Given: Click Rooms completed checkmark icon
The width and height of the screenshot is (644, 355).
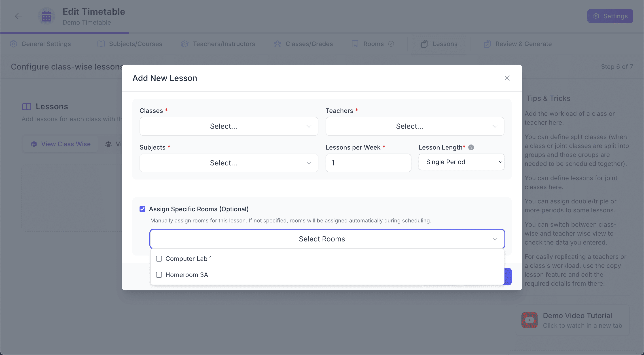Looking at the screenshot, I should [x=391, y=44].
